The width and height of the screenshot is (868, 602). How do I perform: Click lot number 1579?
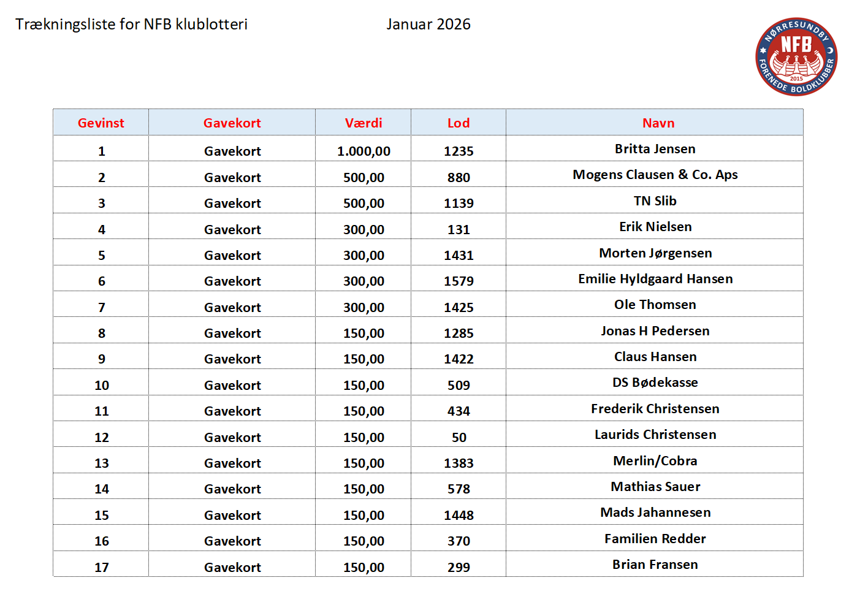coord(459,281)
